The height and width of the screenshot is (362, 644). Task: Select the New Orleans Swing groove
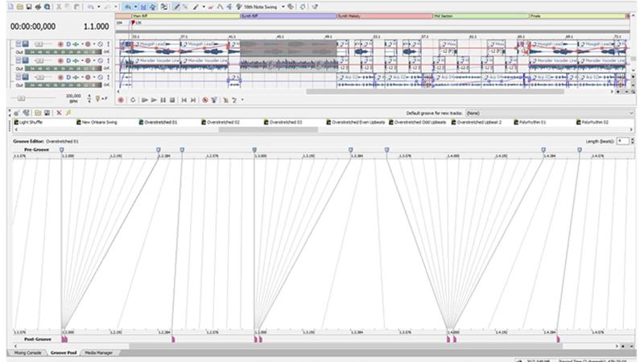point(97,122)
